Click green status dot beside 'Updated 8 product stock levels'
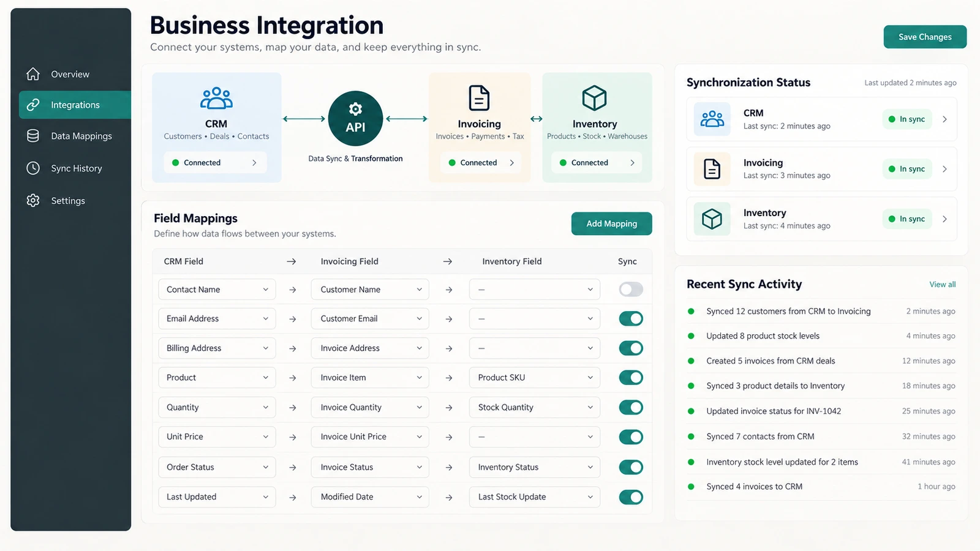 click(691, 336)
